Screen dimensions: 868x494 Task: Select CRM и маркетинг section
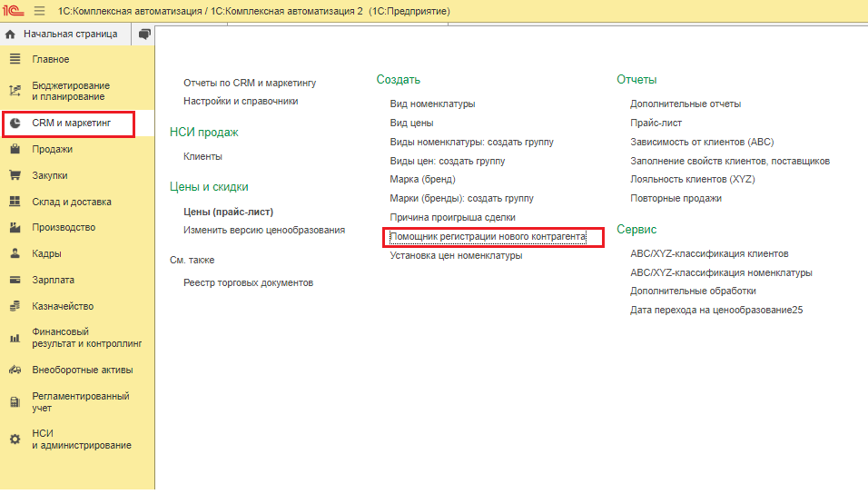(72, 123)
